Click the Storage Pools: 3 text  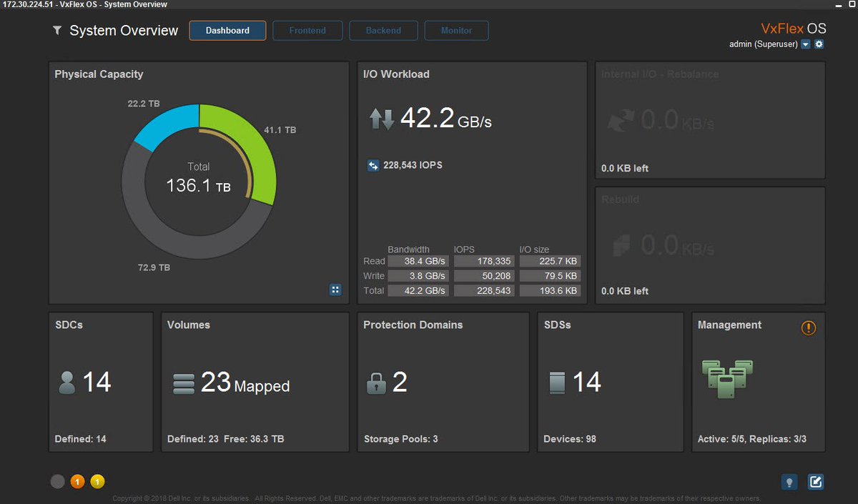tap(400, 439)
